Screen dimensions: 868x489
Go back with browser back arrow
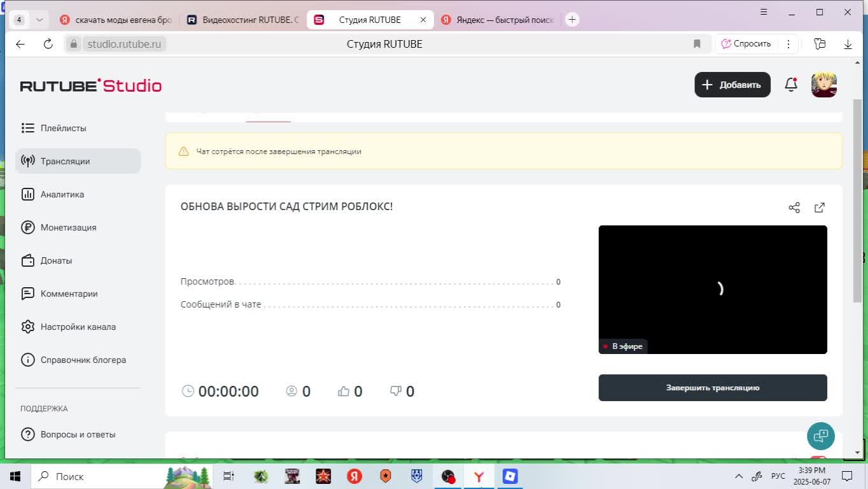click(20, 44)
